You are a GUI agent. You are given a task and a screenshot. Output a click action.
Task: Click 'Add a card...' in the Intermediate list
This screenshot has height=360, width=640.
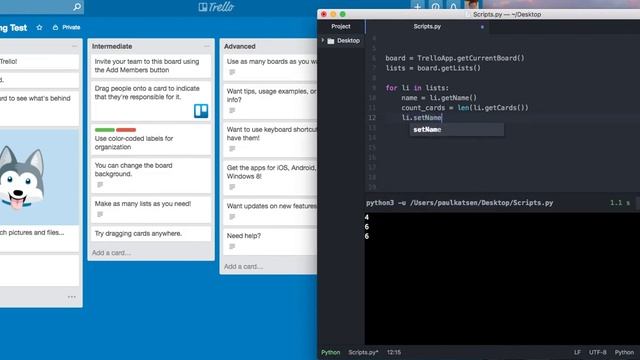[x=111, y=253]
